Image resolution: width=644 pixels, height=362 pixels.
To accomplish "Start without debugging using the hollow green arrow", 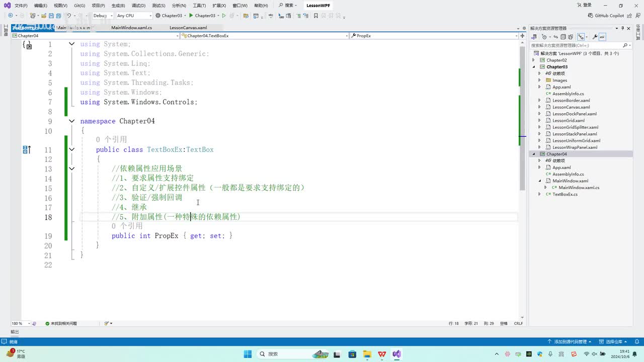I will click(224, 16).
